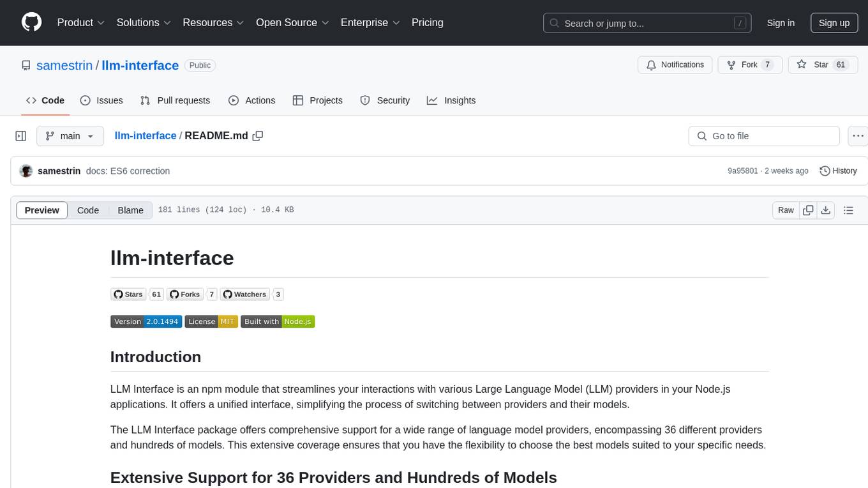Expand the Product menu
Screen dimensions: 868x488
81,22
